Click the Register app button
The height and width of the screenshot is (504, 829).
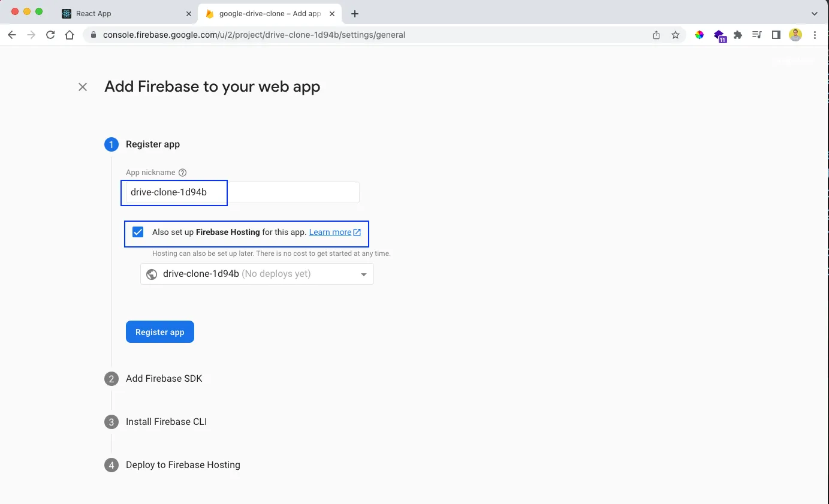(160, 332)
